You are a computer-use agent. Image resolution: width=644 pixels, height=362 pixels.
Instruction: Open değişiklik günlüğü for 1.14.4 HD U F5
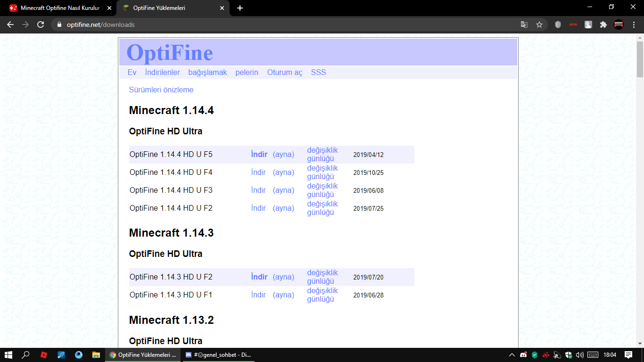pos(322,155)
